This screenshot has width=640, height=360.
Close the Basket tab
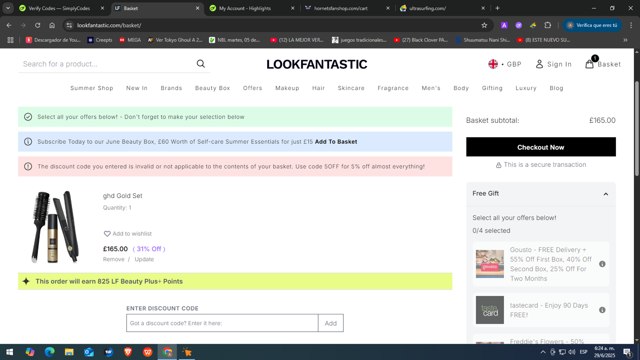pyautogui.click(x=198, y=8)
